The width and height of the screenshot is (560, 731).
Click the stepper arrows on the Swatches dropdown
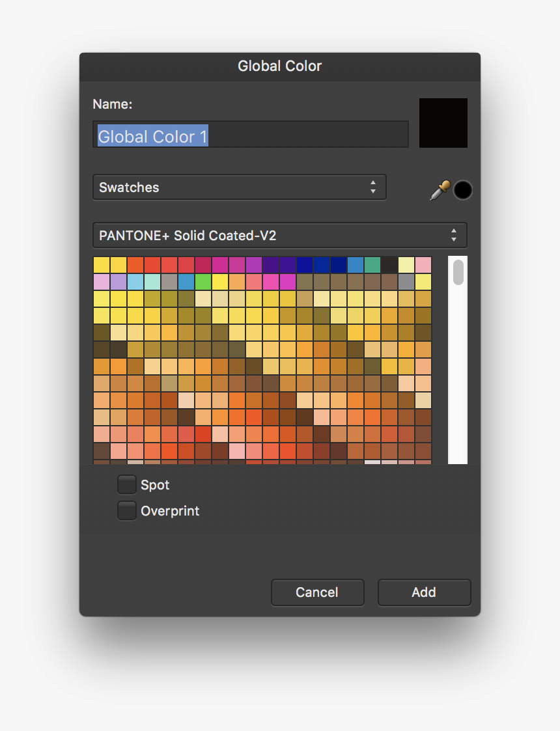pyautogui.click(x=373, y=187)
